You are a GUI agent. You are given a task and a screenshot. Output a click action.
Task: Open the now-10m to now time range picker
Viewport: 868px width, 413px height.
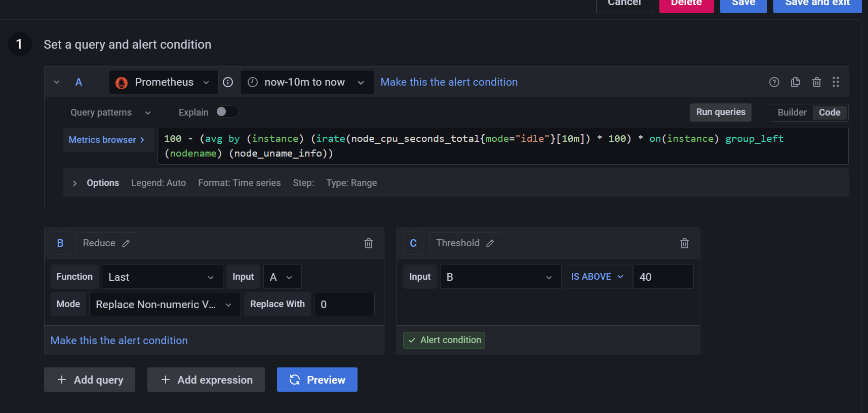(x=307, y=82)
